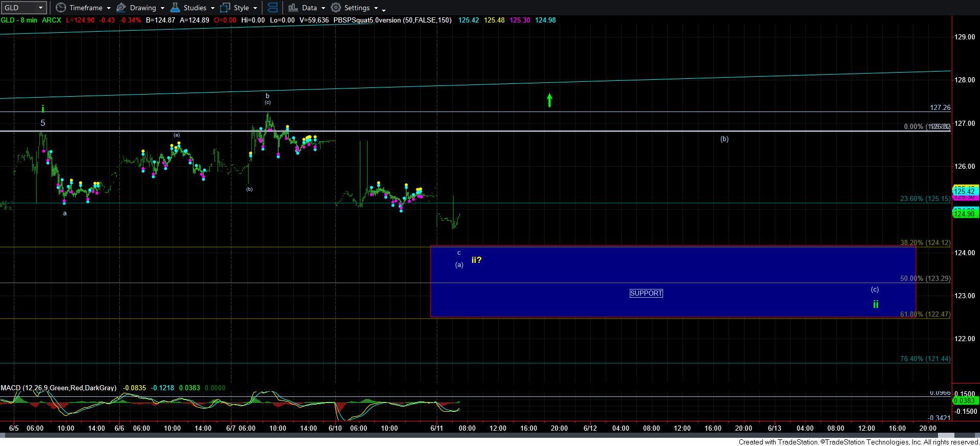
Task: Click the '-0.34%' percent change text
Action: pos(130,20)
